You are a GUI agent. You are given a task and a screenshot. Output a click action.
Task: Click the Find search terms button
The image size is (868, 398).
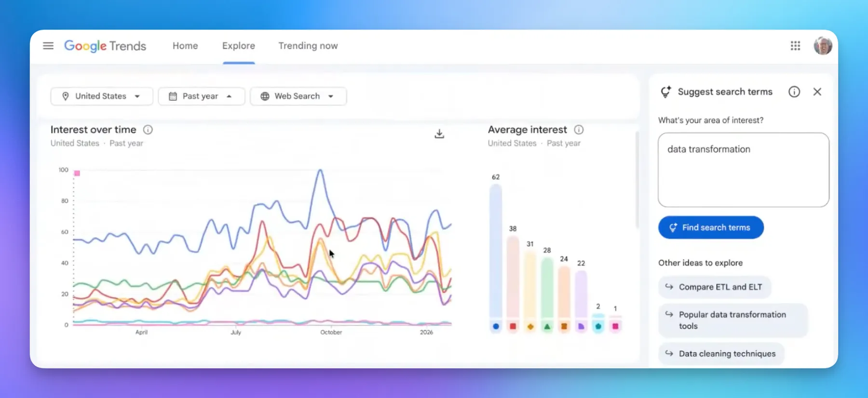pyautogui.click(x=710, y=227)
